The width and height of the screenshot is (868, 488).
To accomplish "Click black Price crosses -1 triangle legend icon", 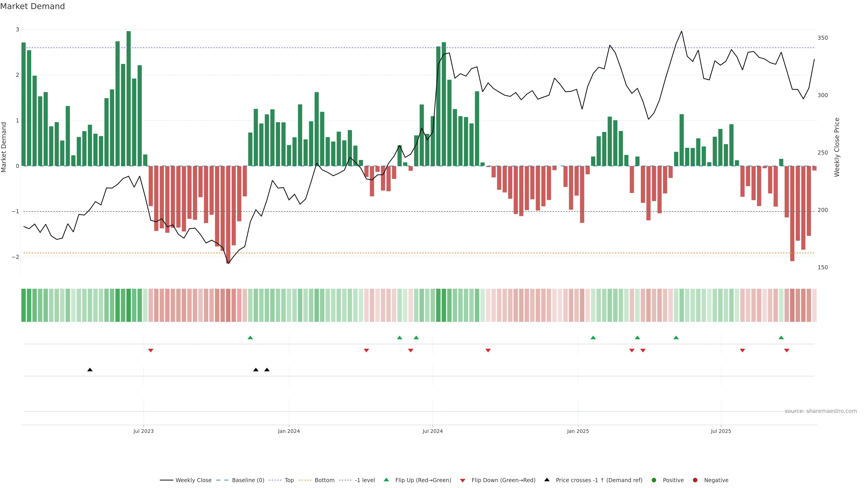I will tap(547, 480).
